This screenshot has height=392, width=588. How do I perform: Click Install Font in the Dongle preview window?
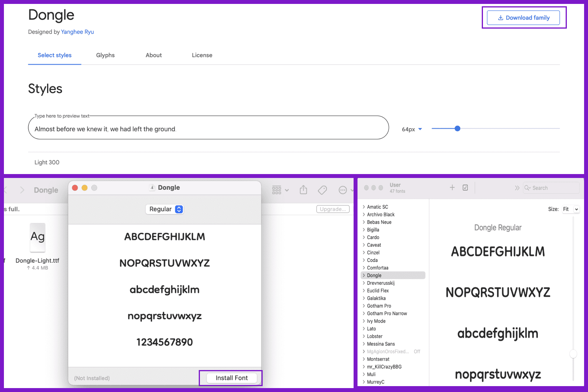click(x=232, y=378)
